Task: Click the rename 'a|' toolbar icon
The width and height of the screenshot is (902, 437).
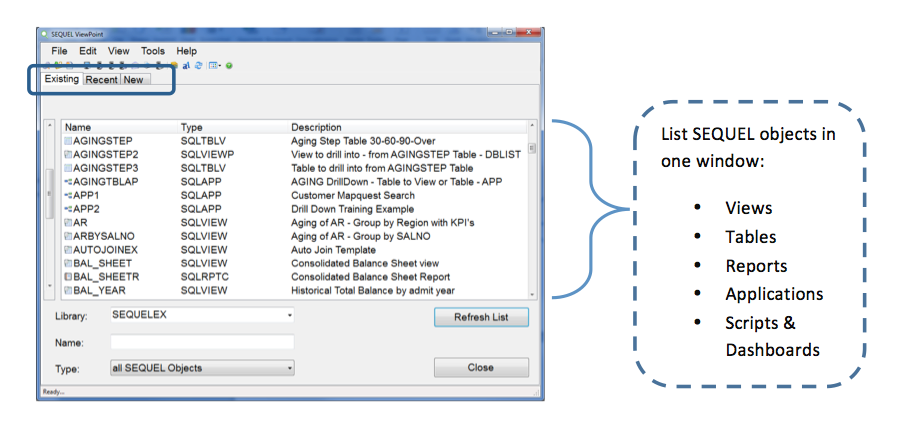Action: (x=186, y=66)
